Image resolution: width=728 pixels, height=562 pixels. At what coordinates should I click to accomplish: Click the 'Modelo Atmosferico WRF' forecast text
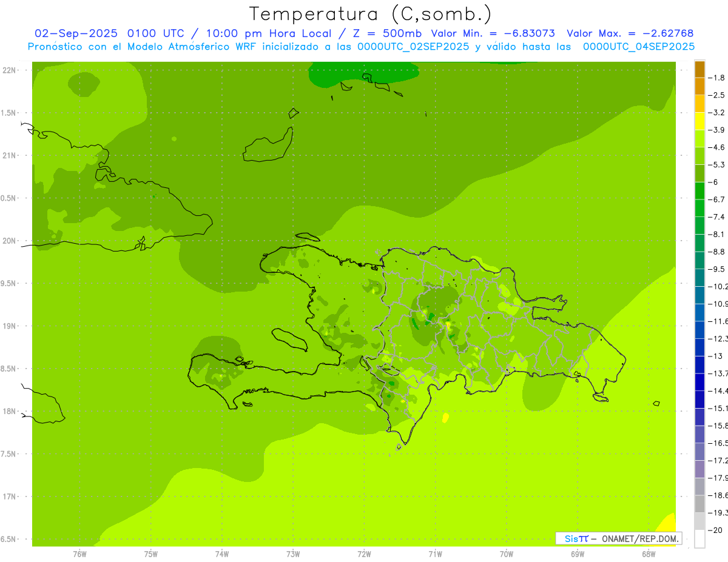point(198,47)
